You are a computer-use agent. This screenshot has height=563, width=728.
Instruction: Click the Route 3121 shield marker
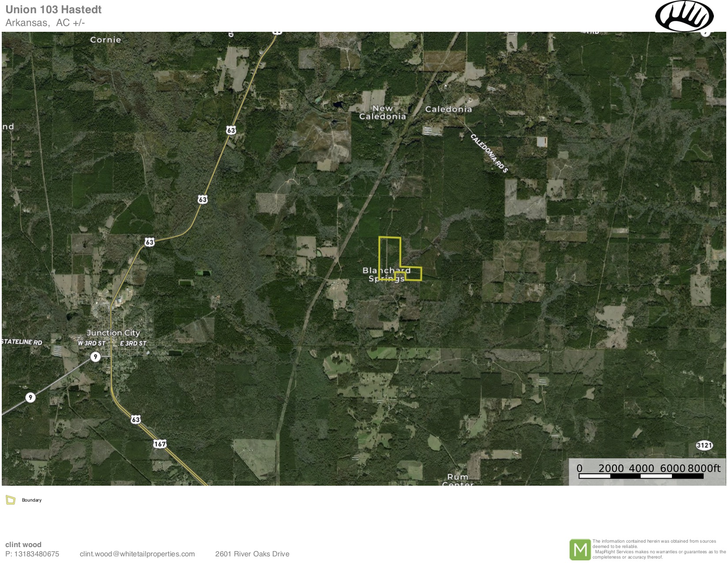coord(704,445)
